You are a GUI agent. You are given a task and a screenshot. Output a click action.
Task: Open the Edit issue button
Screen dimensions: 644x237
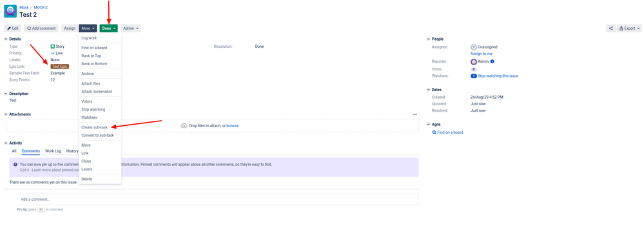(x=13, y=28)
